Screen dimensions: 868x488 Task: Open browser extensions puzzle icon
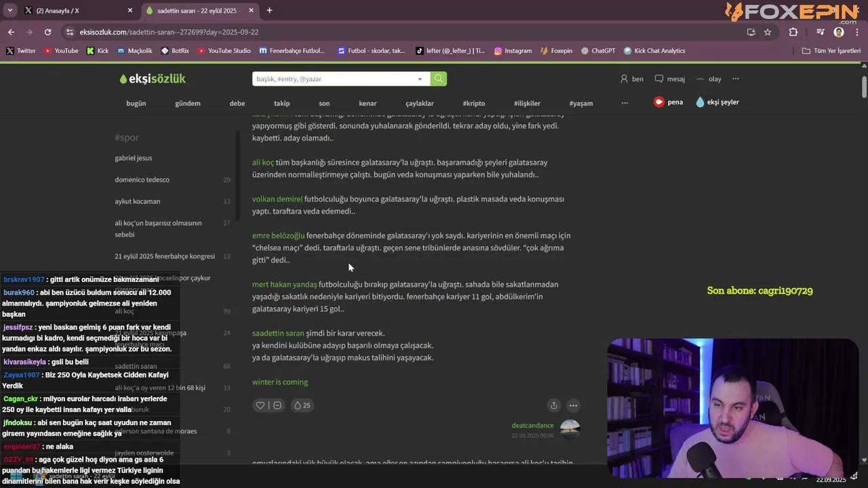[793, 32]
